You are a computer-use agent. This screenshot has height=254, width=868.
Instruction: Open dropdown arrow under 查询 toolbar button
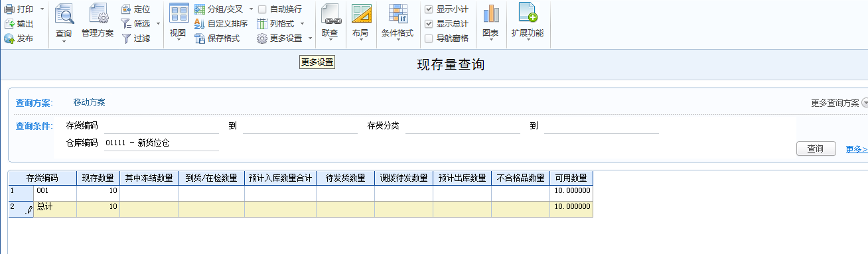(x=64, y=42)
